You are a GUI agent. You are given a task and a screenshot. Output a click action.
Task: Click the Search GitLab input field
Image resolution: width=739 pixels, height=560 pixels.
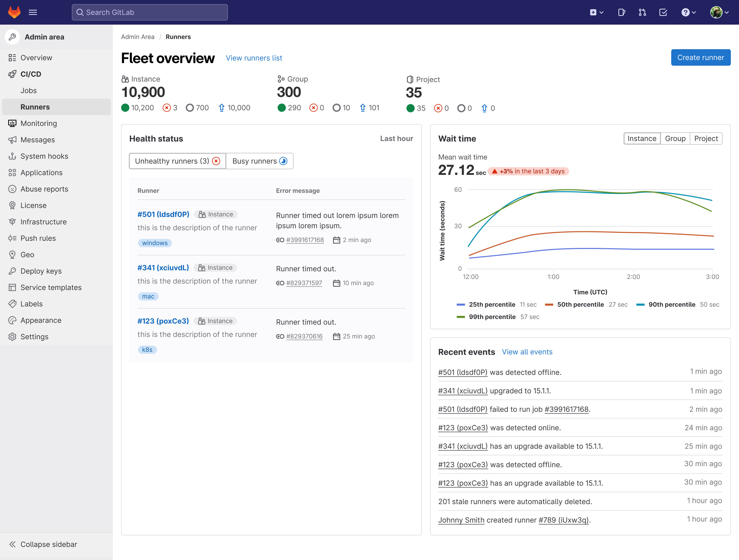point(149,12)
